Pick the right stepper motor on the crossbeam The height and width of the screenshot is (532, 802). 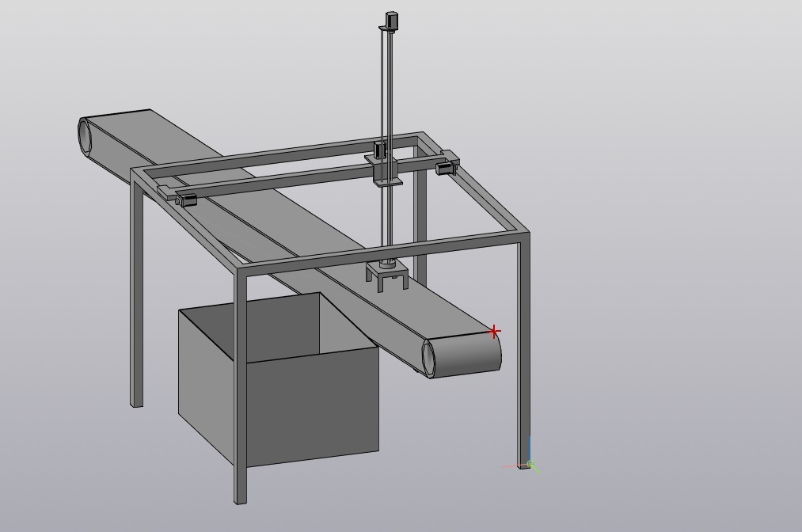(x=447, y=167)
